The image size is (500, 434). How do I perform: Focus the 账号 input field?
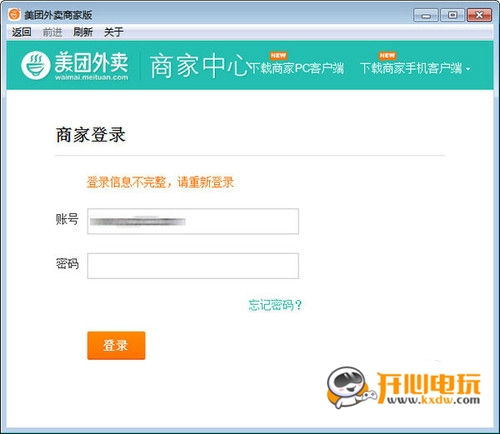193,221
